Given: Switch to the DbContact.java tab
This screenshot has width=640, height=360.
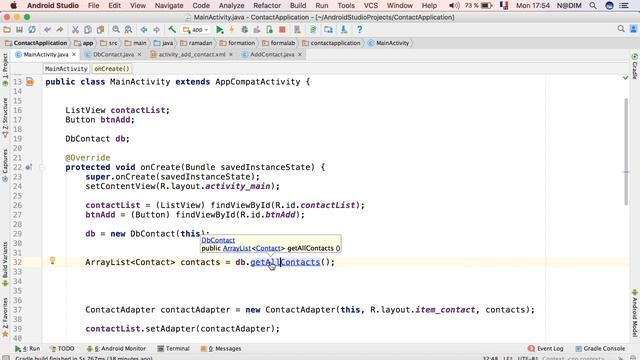Looking at the screenshot, I should [x=113, y=54].
